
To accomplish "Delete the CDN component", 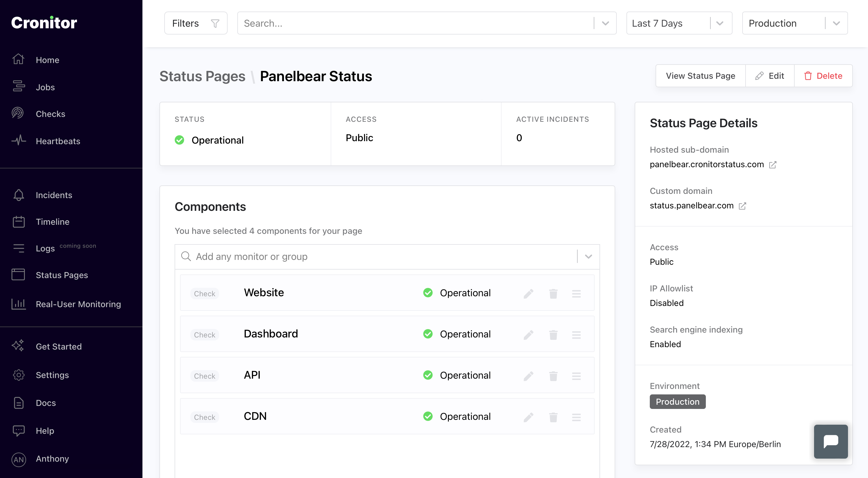I will [553, 417].
